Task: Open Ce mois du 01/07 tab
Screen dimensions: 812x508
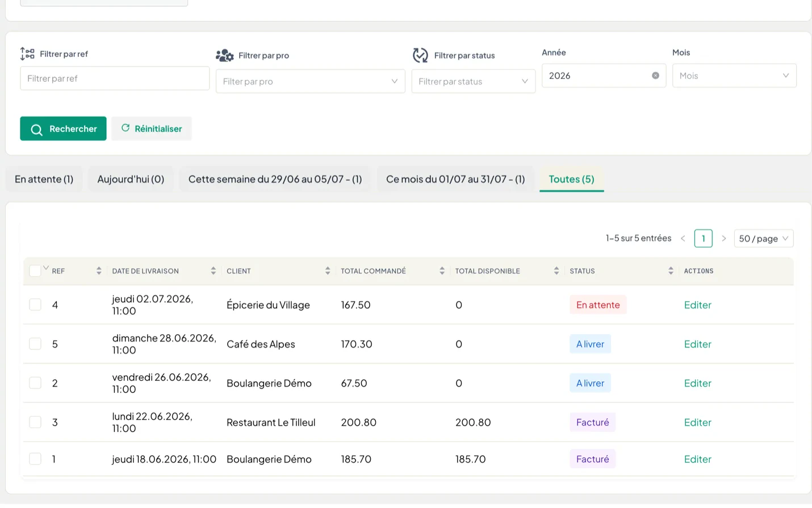Action: pyautogui.click(x=455, y=179)
